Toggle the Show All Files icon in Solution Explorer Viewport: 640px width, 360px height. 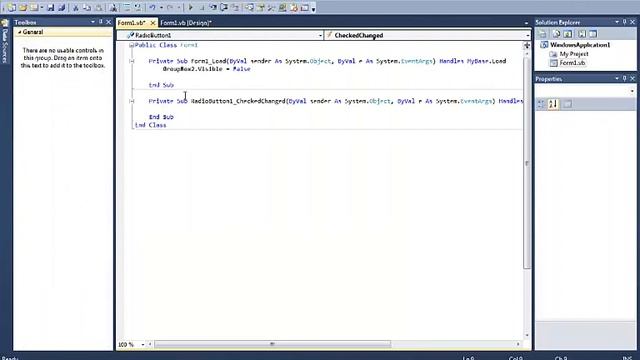[x=556, y=34]
